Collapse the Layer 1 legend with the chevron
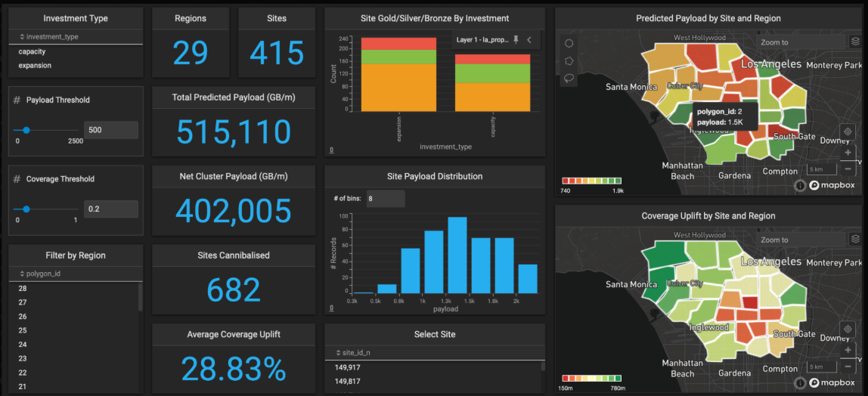The width and height of the screenshot is (868, 396). tap(529, 40)
